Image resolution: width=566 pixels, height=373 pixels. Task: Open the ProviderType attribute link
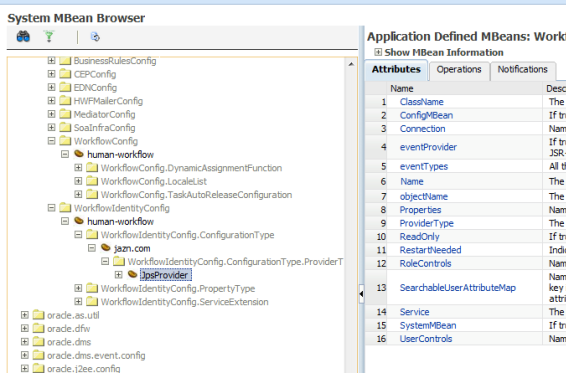tap(426, 223)
